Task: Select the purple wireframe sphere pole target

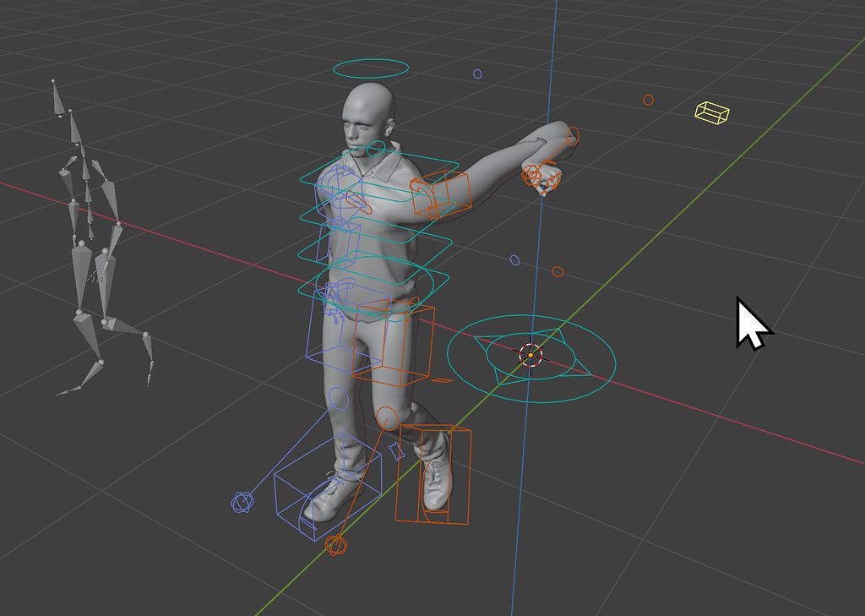Action: pyautogui.click(x=242, y=502)
